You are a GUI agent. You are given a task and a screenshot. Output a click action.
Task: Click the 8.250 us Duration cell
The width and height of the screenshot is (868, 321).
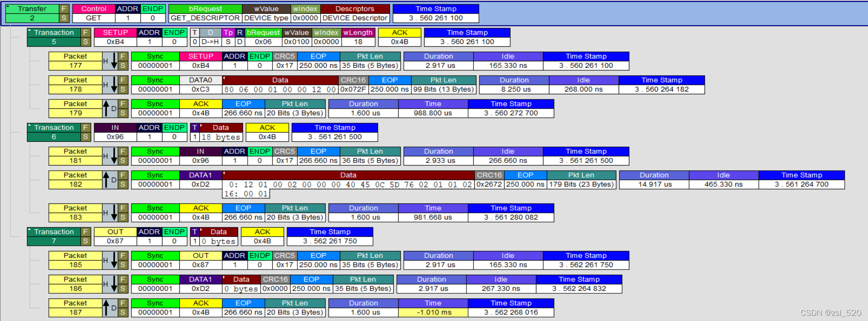[x=514, y=89]
